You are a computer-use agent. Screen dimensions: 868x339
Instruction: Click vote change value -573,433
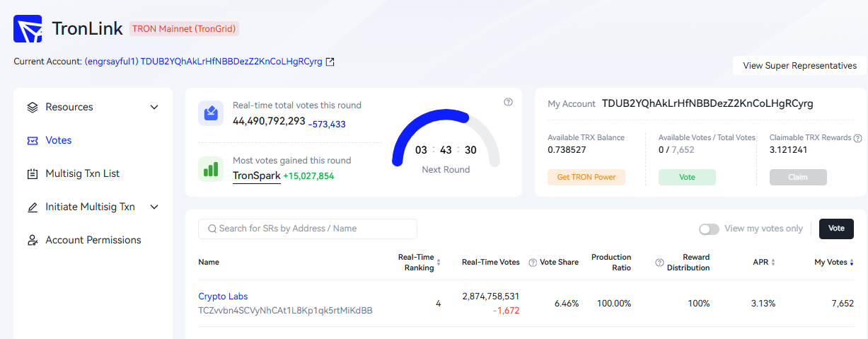click(x=327, y=125)
